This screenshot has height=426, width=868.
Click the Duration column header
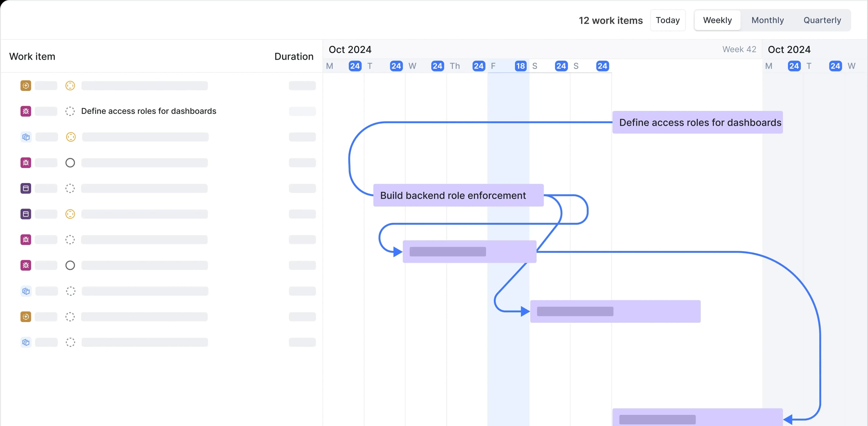point(294,56)
